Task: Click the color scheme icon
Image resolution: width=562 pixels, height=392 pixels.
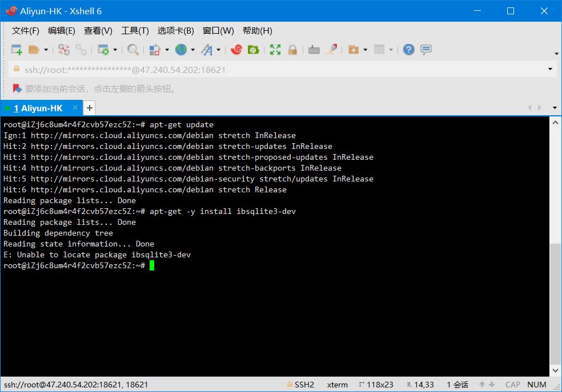Action: 154,50
